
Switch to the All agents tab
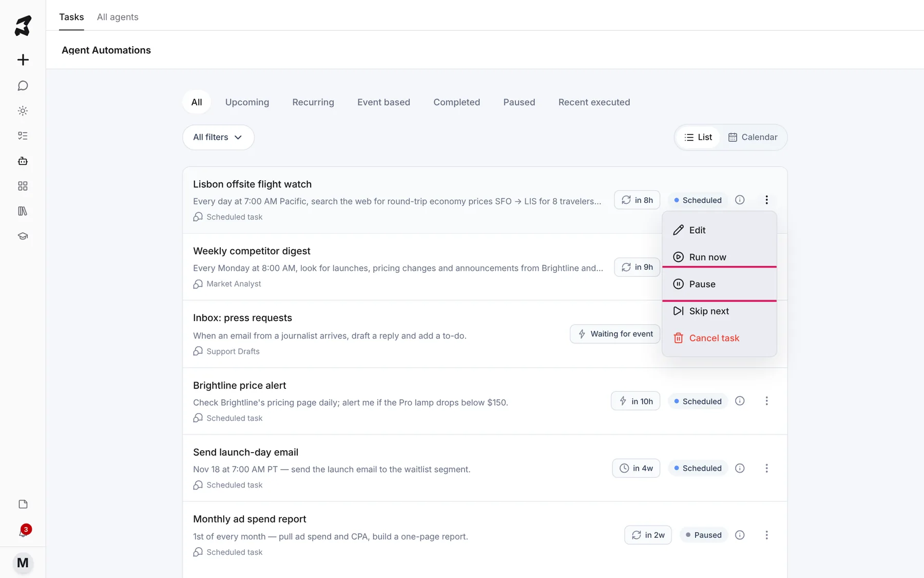coord(118,17)
